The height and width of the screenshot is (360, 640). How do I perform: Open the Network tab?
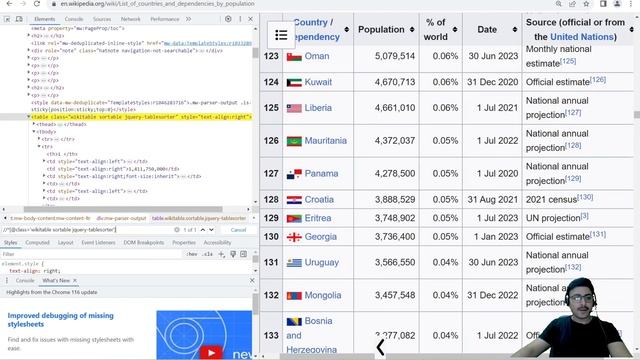pos(131,19)
